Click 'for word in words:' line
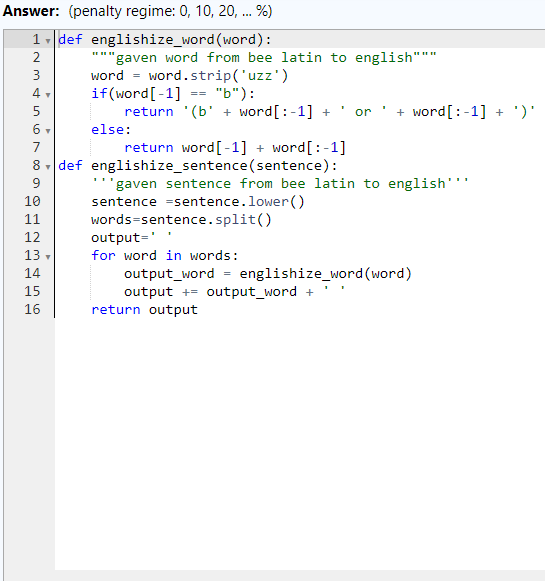Viewport: 545px width, 581px height. point(165,255)
